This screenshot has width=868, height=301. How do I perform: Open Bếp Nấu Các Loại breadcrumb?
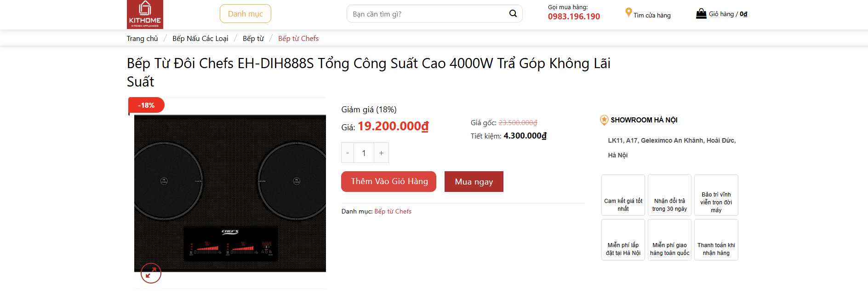pos(200,39)
